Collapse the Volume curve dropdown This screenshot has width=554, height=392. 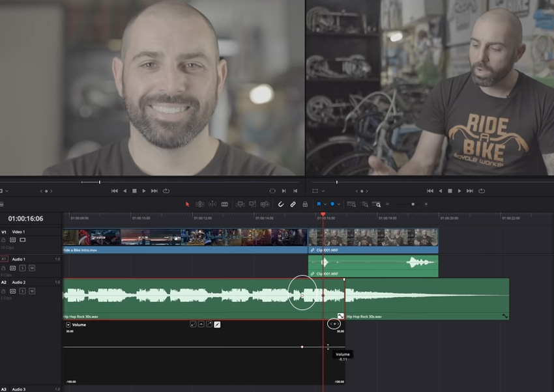point(68,324)
